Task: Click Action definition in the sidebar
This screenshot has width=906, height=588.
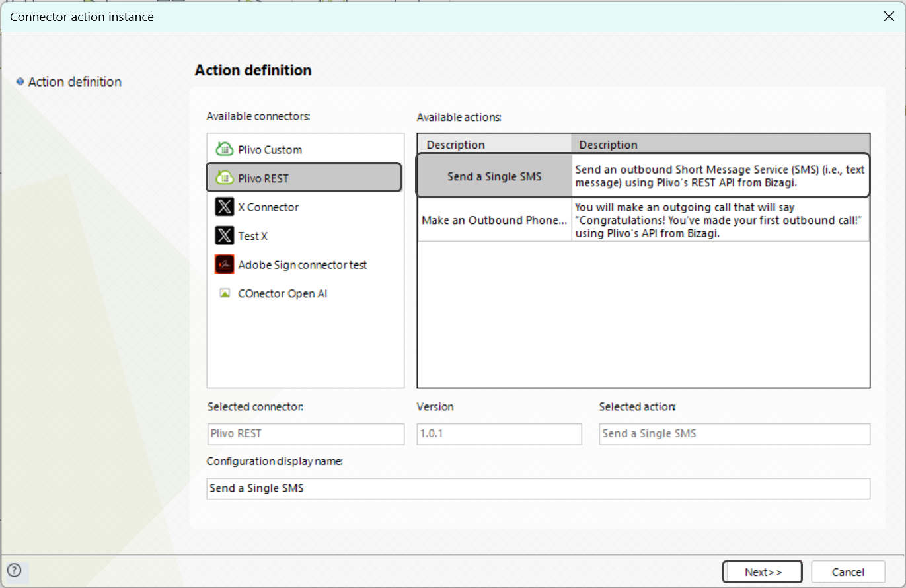Action: click(x=75, y=81)
